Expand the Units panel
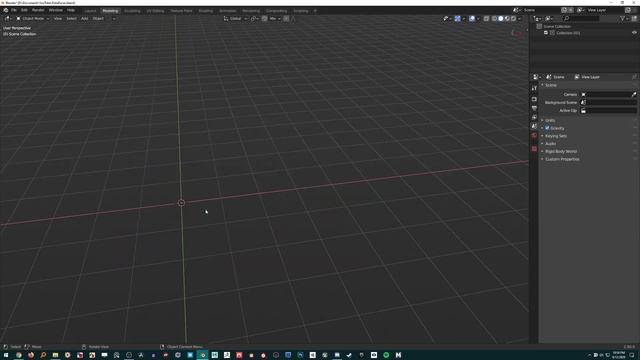This screenshot has height=360, width=640. (x=550, y=120)
